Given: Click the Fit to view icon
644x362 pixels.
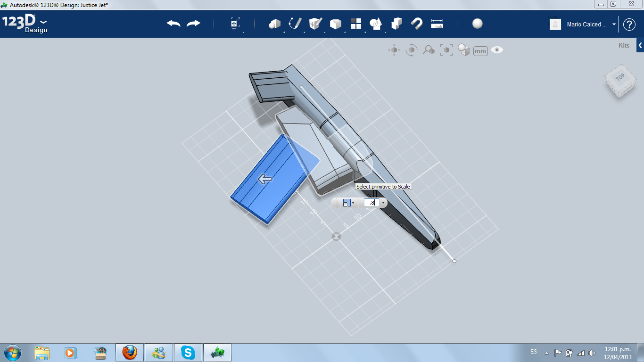Looking at the screenshot, I should pyautogui.click(x=446, y=50).
